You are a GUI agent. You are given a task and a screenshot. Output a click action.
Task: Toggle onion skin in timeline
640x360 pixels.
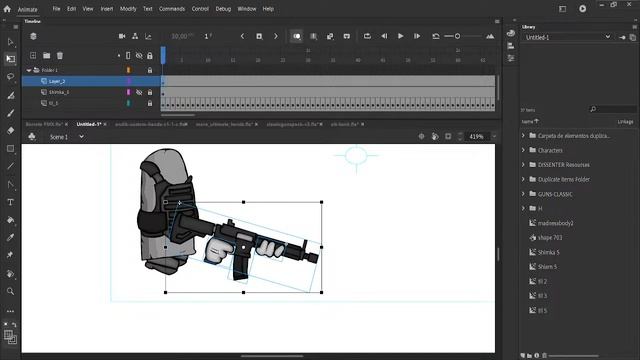(297, 36)
